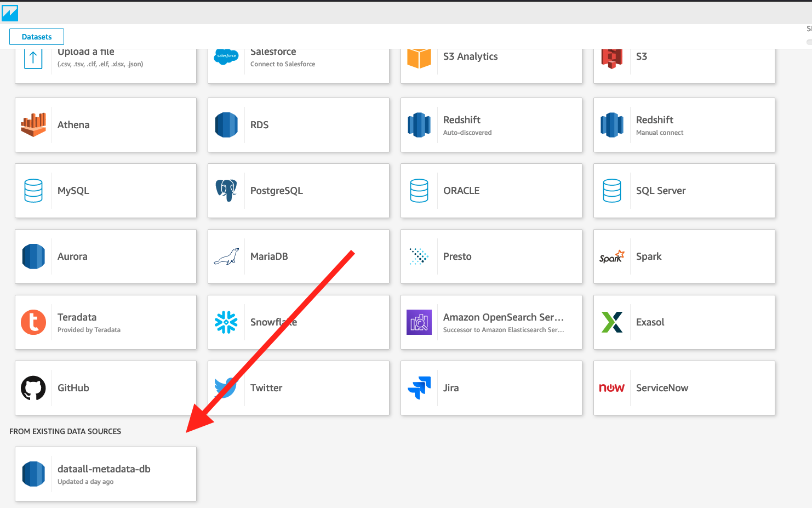This screenshot has width=812, height=508.
Task: Click the Twitter label text
Action: [x=266, y=388]
